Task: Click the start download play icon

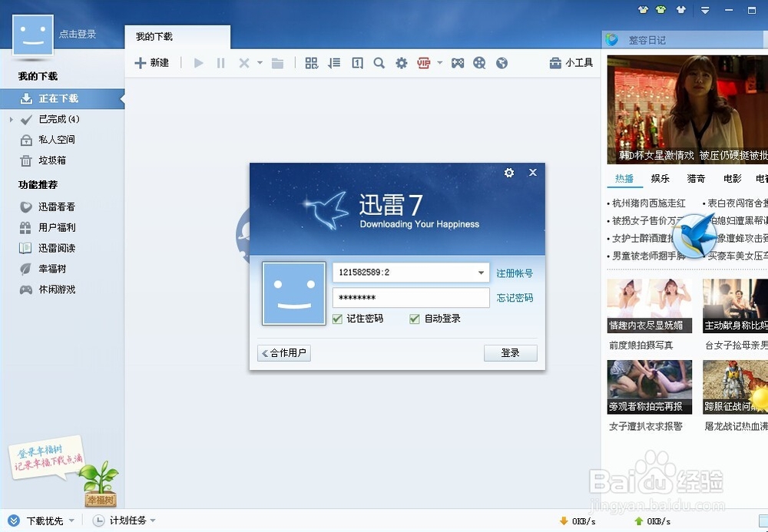Action: point(198,63)
